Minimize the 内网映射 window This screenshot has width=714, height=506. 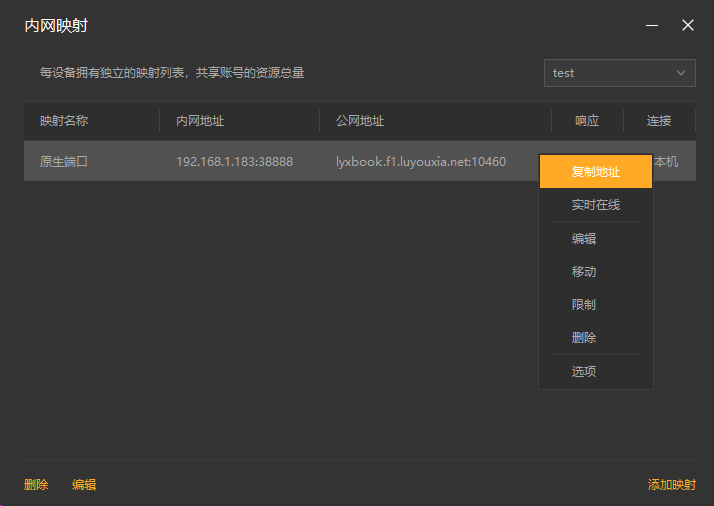(x=652, y=25)
